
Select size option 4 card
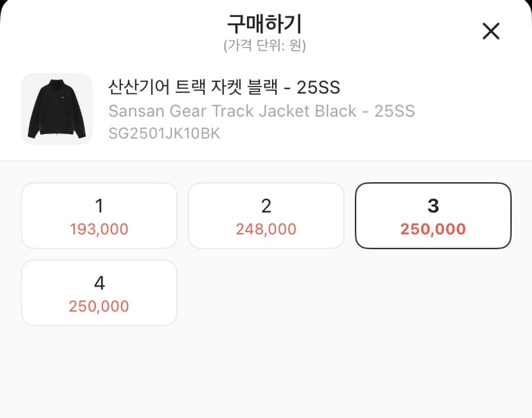pyautogui.click(x=99, y=293)
